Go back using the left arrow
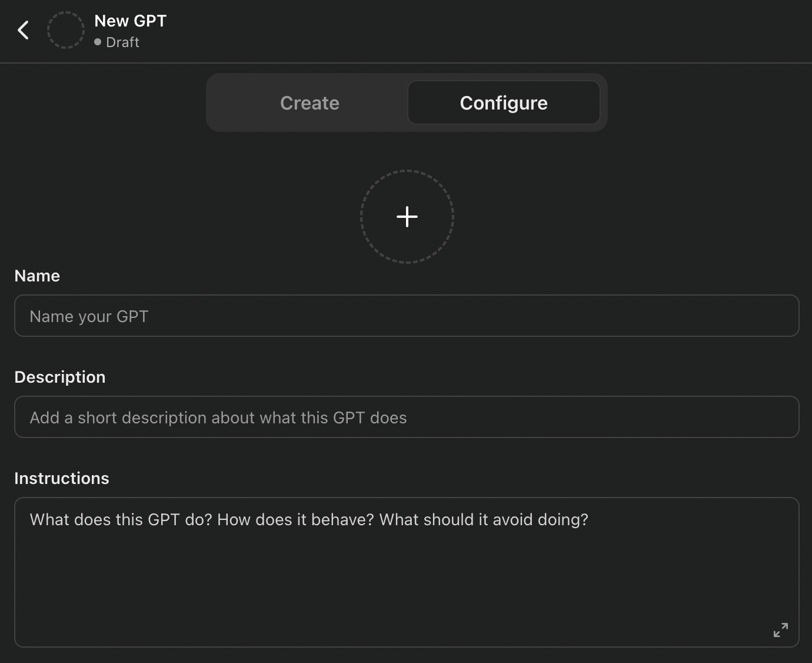The height and width of the screenshot is (663, 812). [23, 30]
